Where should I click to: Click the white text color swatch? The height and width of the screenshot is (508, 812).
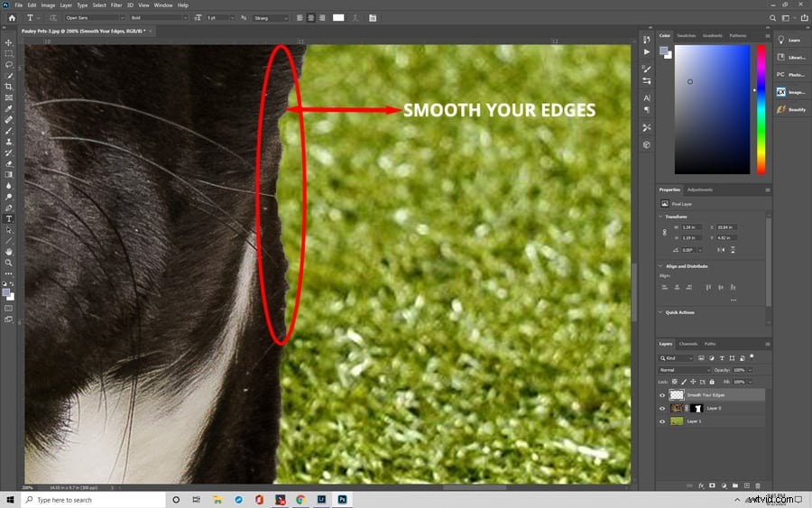tap(338, 18)
